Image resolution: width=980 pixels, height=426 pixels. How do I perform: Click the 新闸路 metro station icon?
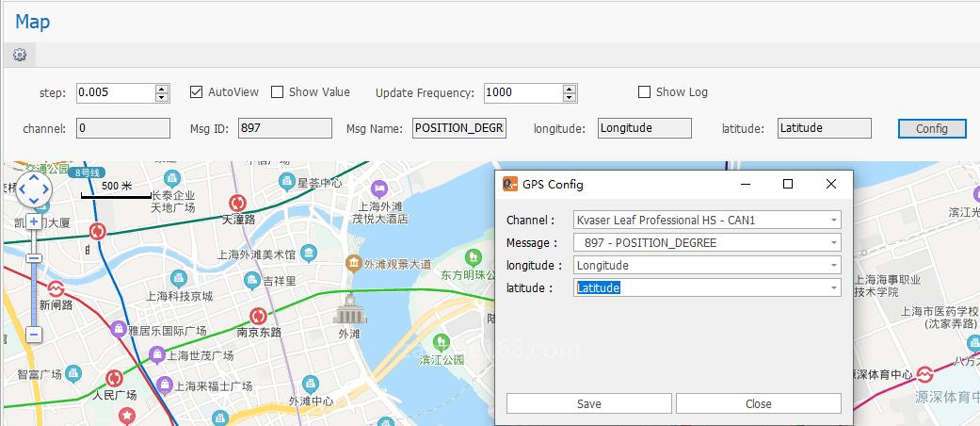56,288
